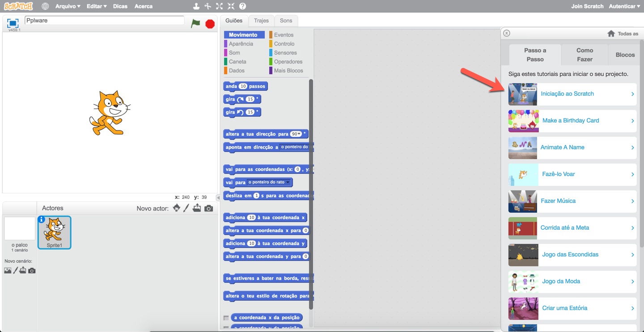This screenshot has width=644, height=332.
Task: Take new backdrop from camera
Action: point(32,270)
